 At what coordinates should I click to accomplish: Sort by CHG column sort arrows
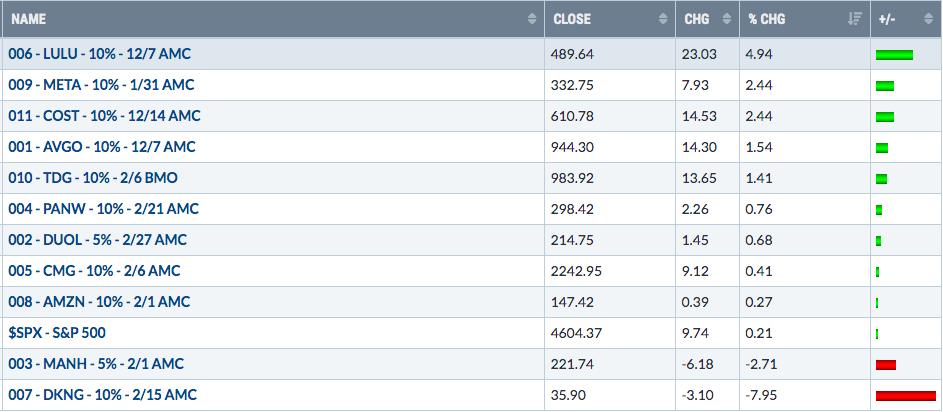pos(727,19)
